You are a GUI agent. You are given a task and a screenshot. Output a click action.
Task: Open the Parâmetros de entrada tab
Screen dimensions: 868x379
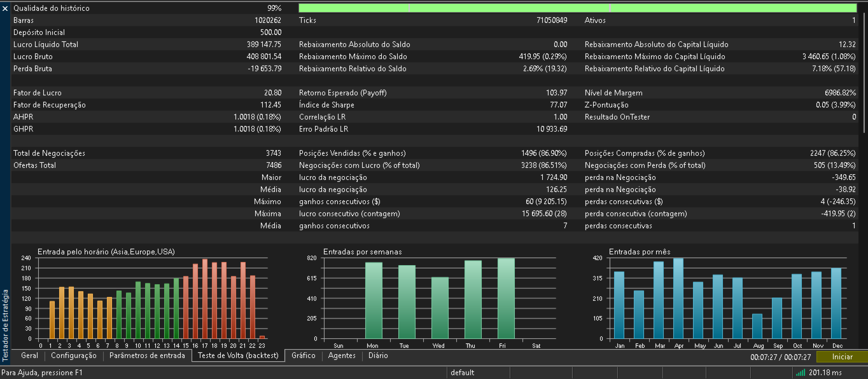(x=147, y=356)
